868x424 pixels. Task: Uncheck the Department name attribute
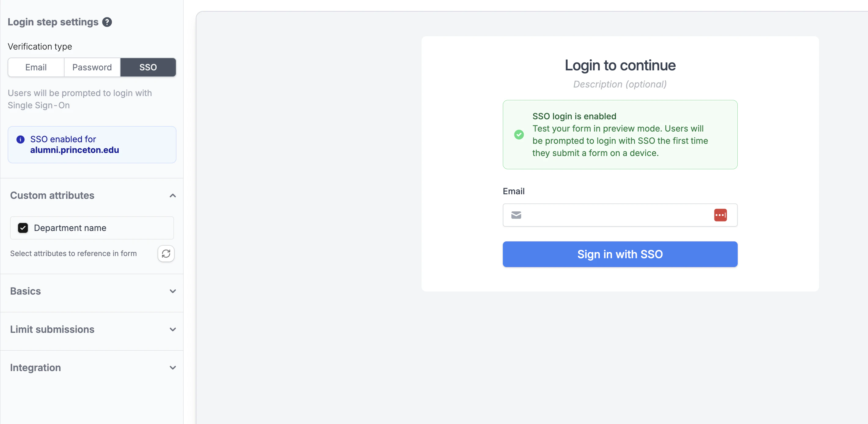23,228
